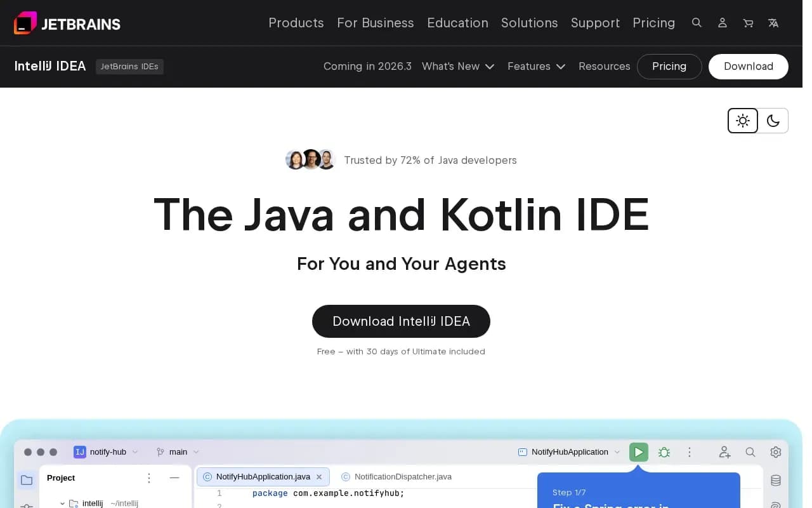The image size is (812, 508).
Task: Open the Education menu
Action: (x=457, y=23)
